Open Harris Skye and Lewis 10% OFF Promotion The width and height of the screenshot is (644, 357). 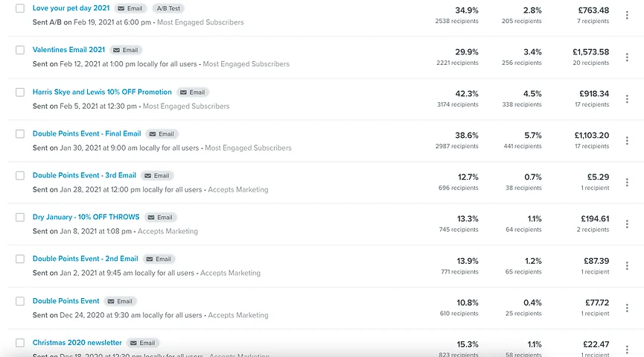pos(102,92)
